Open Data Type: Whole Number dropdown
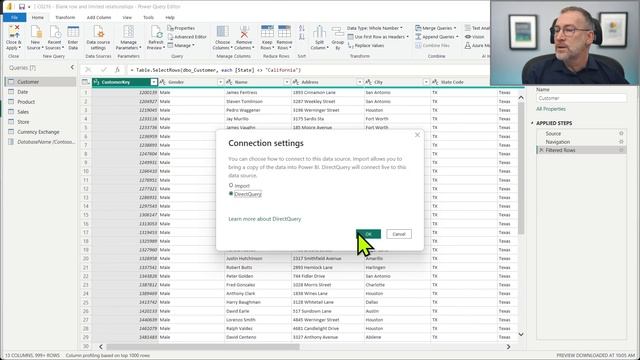The width and height of the screenshot is (640, 360). (x=375, y=28)
